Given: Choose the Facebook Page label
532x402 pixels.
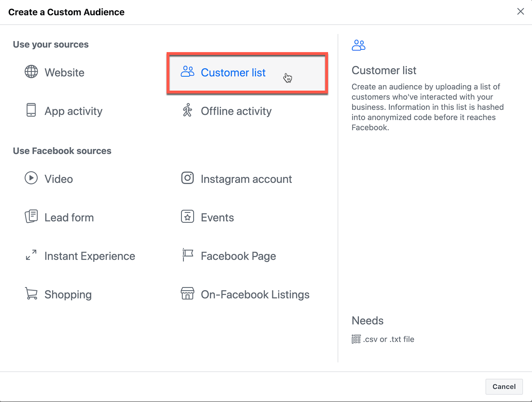Looking at the screenshot, I should pyautogui.click(x=238, y=256).
